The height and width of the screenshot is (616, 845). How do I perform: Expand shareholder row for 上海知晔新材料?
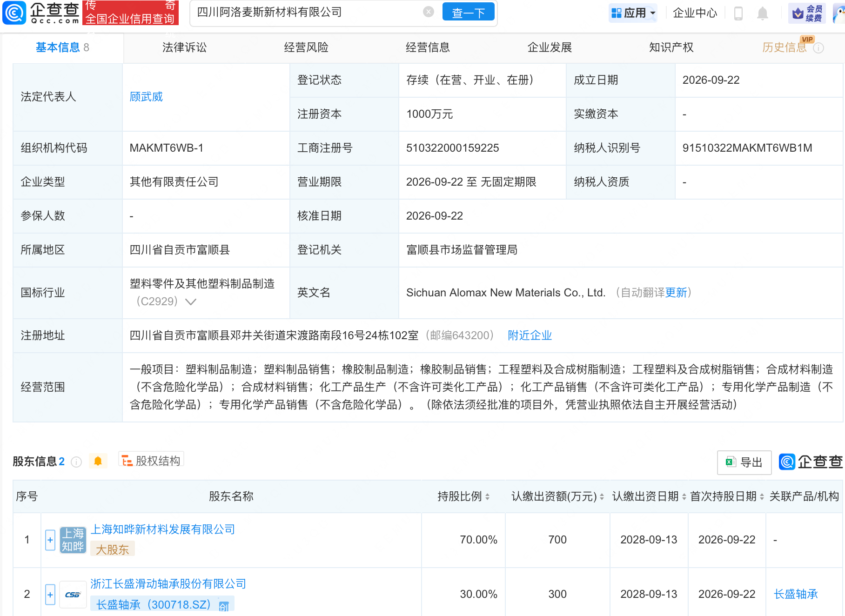(50, 540)
